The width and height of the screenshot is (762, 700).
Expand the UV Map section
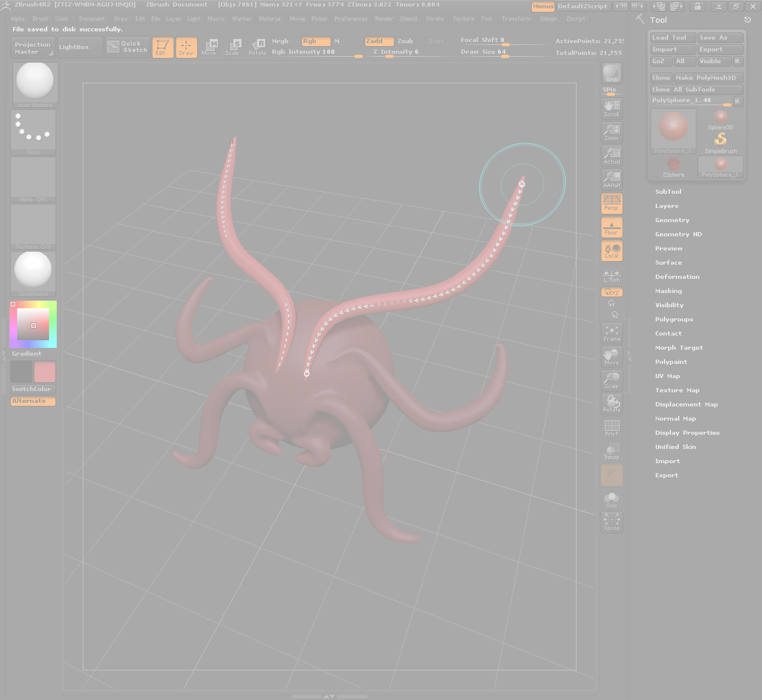[x=667, y=376]
